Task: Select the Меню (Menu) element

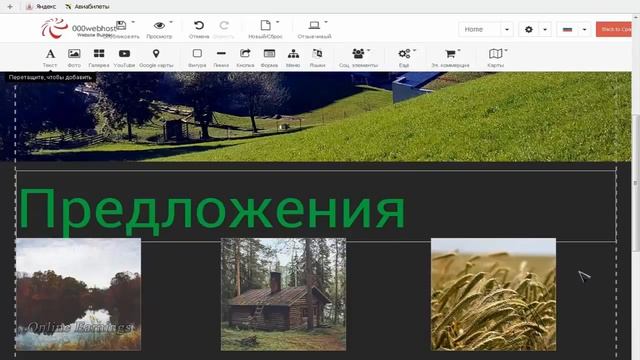Action: point(293,58)
